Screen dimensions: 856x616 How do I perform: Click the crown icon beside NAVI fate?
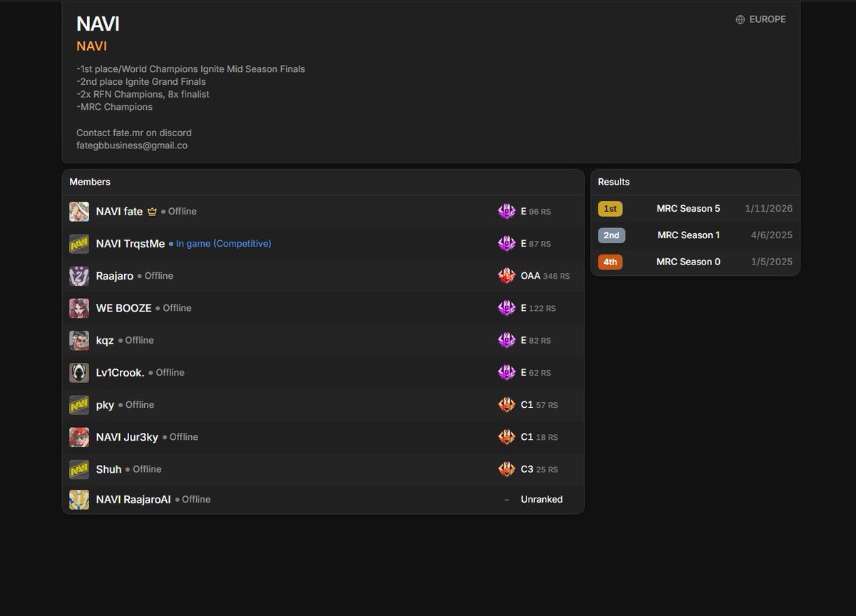point(151,212)
